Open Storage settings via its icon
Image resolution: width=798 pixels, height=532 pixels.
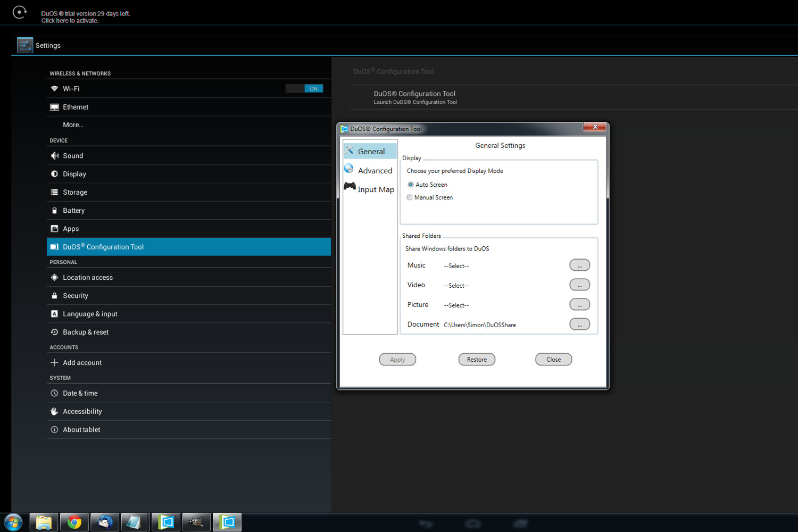(x=54, y=192)
